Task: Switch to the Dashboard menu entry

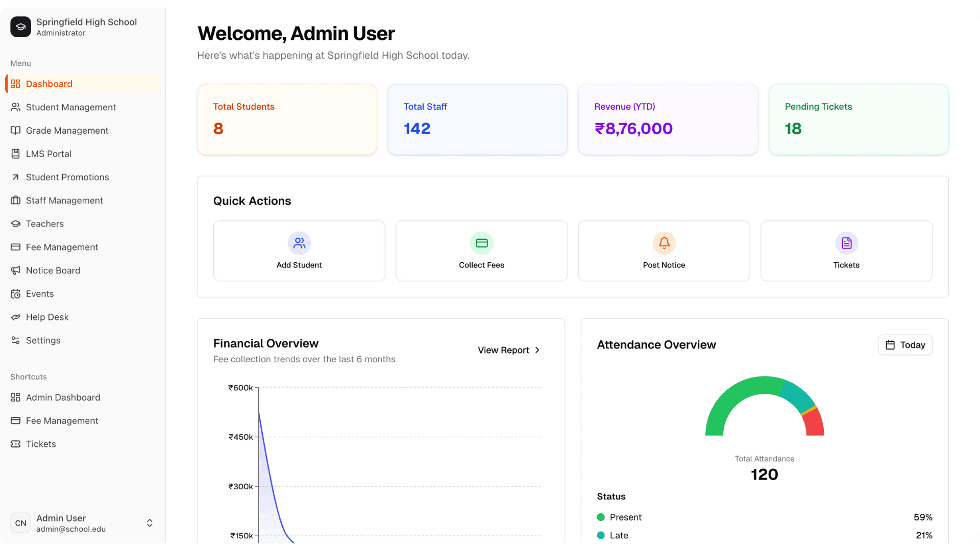Action: point(49,84)
